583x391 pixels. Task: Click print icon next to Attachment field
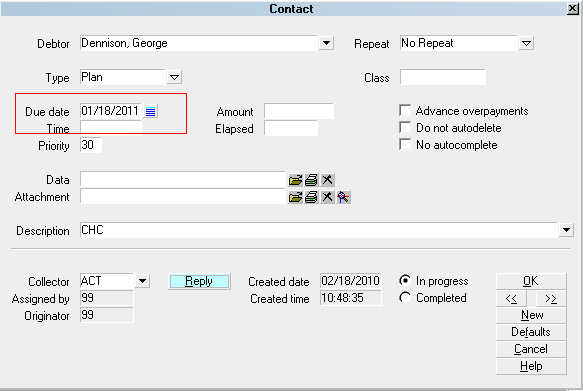point(311,197)
